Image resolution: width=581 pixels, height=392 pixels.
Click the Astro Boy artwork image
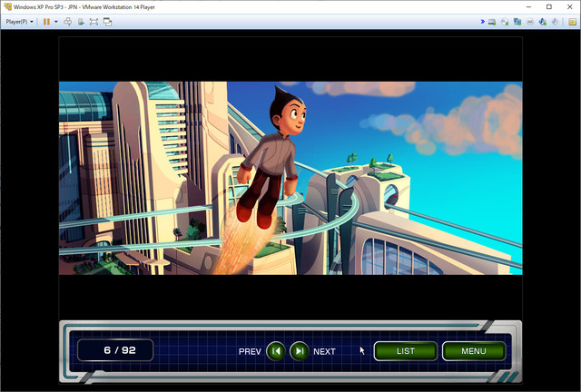pyautogui.click(x=290, y=178)
